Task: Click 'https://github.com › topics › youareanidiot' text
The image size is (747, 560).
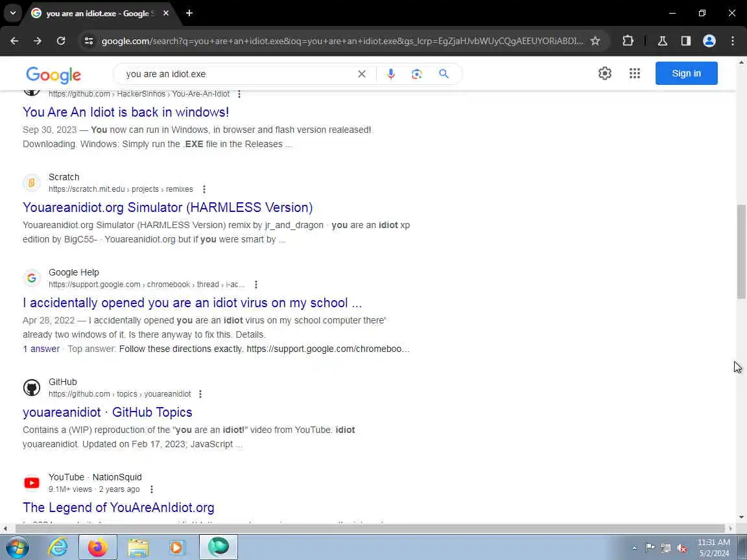Action: [x=119, y=394]
